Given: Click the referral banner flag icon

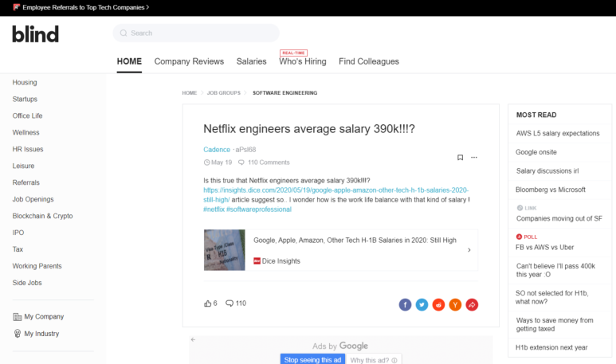Looking at the screenshot, I should click(17, 7).
